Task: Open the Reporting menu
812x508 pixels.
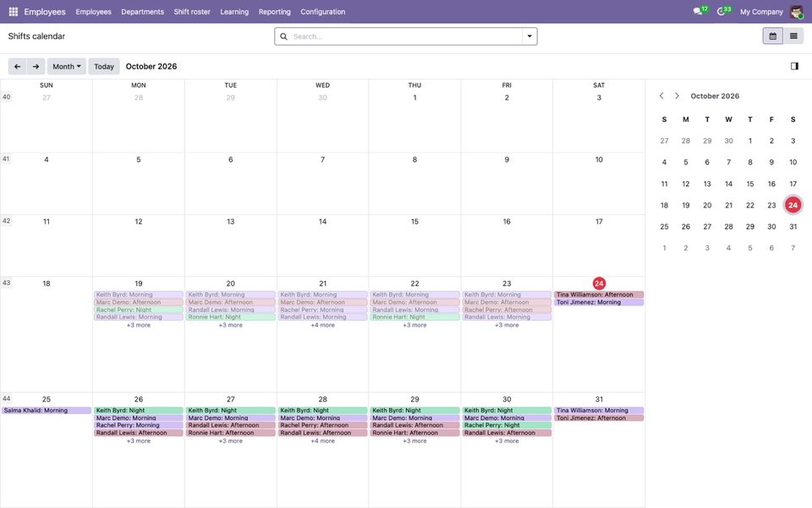Action: click(x=274, y=11)
